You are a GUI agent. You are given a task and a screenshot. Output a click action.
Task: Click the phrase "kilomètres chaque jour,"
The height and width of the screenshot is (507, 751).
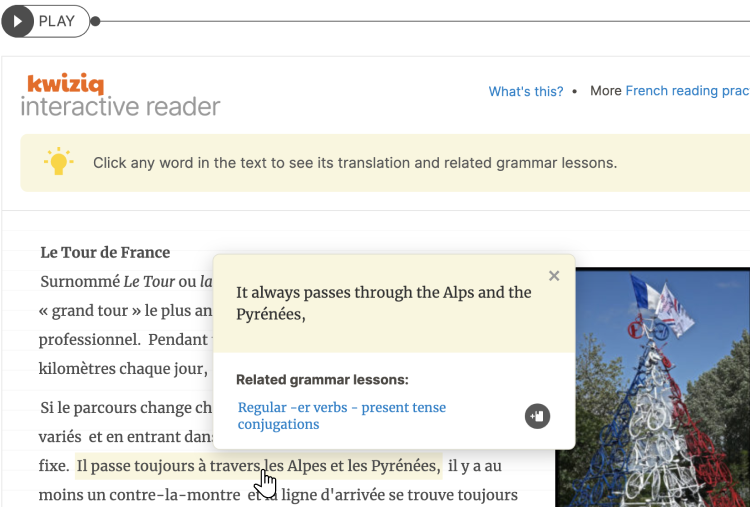tap(123, 369)
